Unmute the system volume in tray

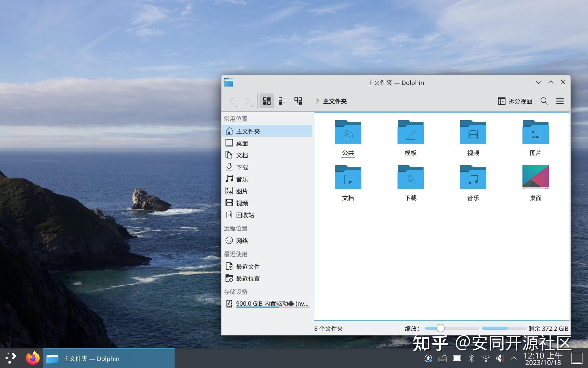tap(499, 358)
